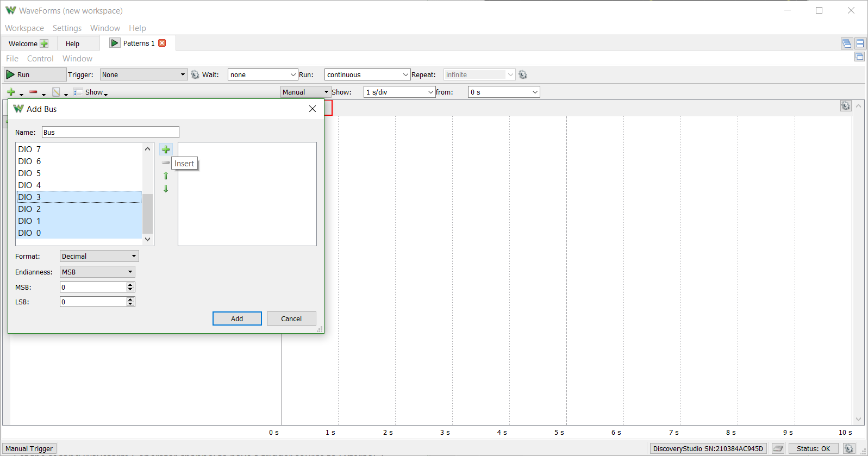The image size is (868, 456).
Task: Click the green plus Insert icon in Add Bus
Action: (x=166, y=149)
